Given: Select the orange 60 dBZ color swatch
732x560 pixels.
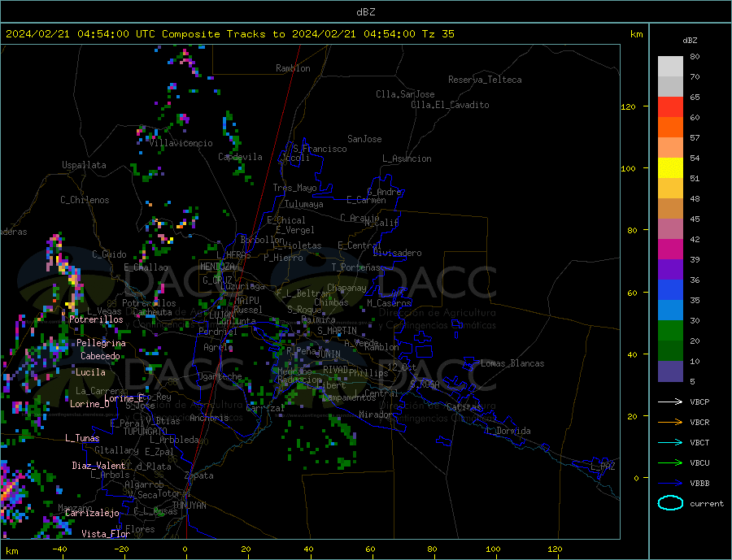Looking at the screenshot, I should click(670, 128).
